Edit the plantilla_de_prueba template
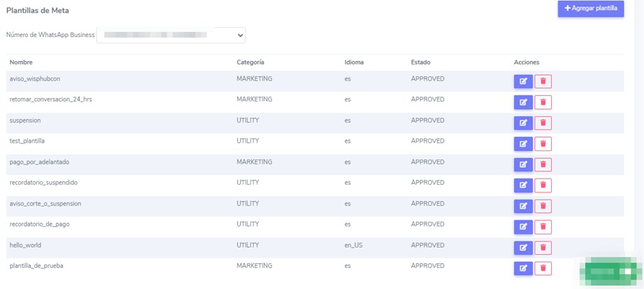This screenshot has width=644, height=289. (523, 268)
